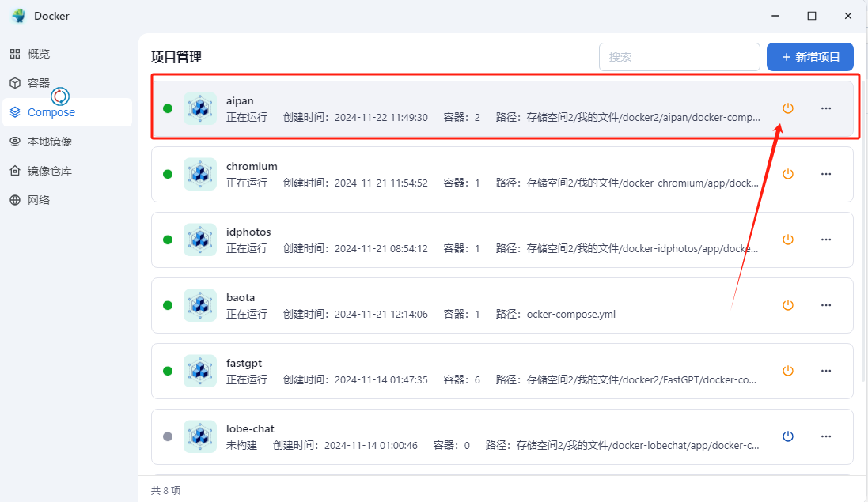868x502 pixels.
Task: Click the aipan project cube icon
Action: (200, 108)
